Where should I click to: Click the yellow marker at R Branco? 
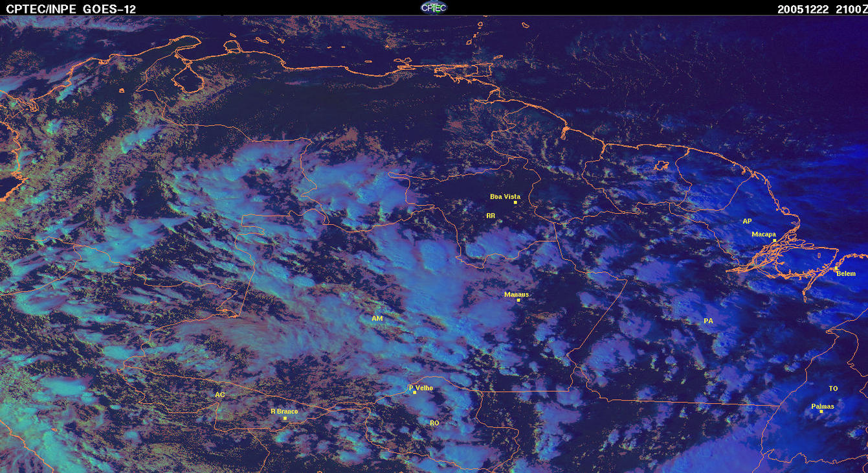pyautogui.click(x=285, y=418)
